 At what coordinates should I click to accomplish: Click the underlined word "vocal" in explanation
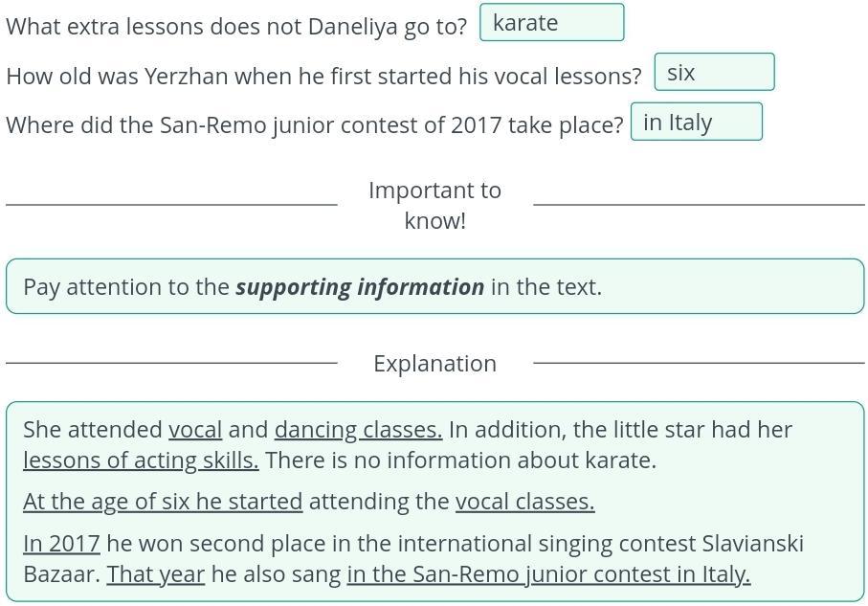tap(195, 430)
